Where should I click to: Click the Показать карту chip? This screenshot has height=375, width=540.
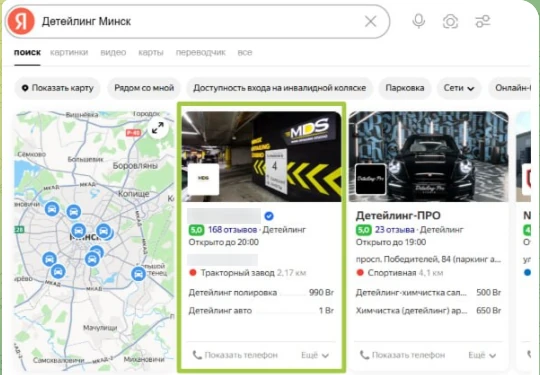58,88
